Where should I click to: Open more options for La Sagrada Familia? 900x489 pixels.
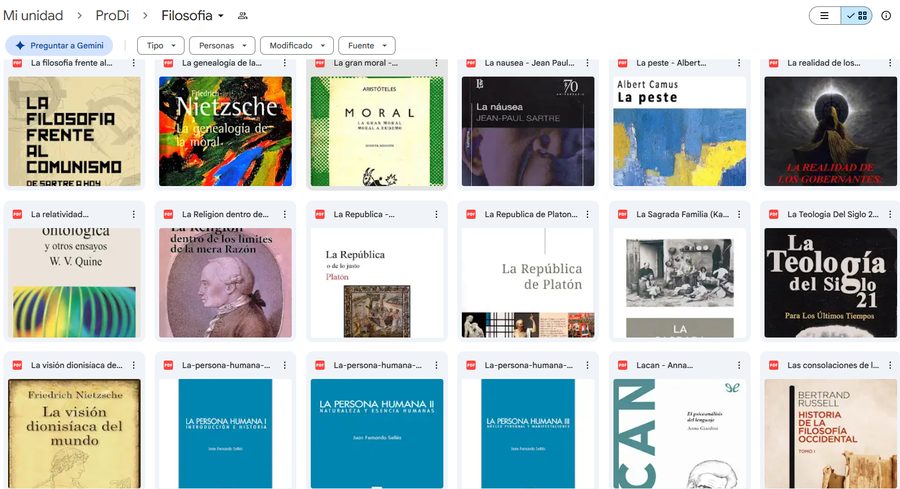click(x=739, y=214)
